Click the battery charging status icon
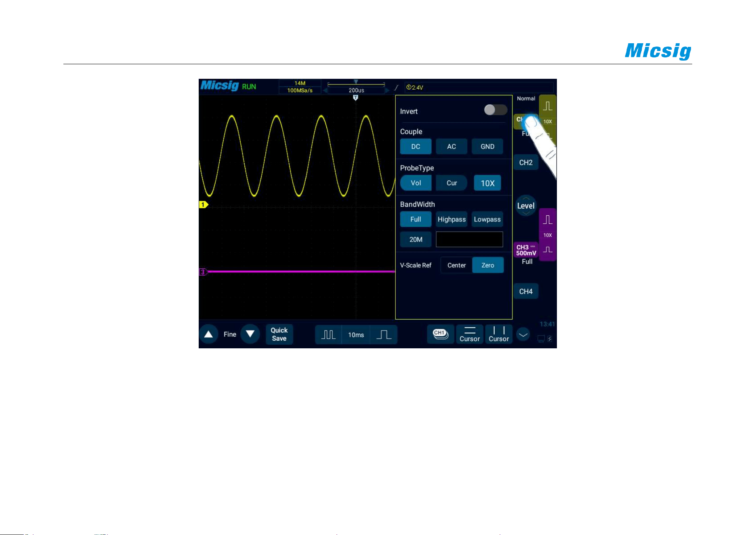The height and width of the screenshot is (535, 756). [x=550, y=339]
